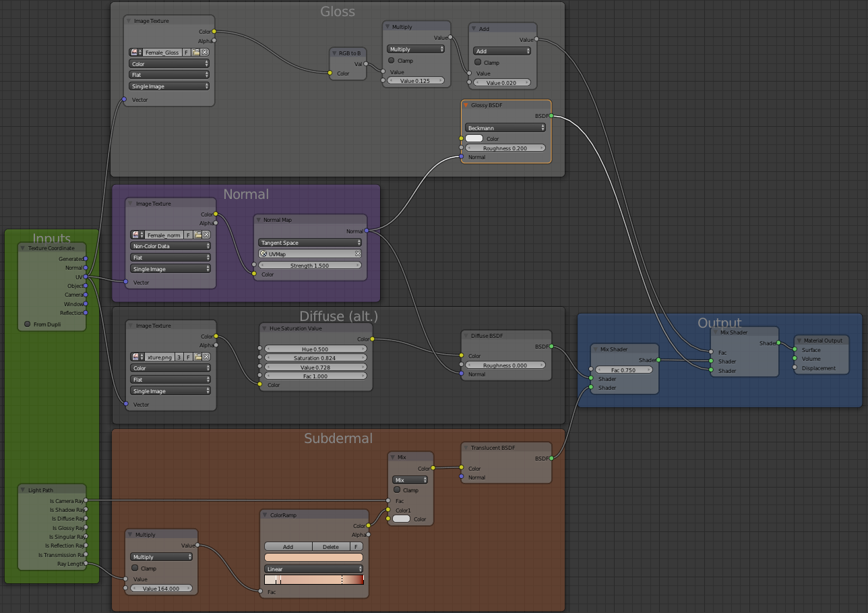
Task: Enable Clamp in the Gloss Multiply node
Action: (x=392, y=61)
